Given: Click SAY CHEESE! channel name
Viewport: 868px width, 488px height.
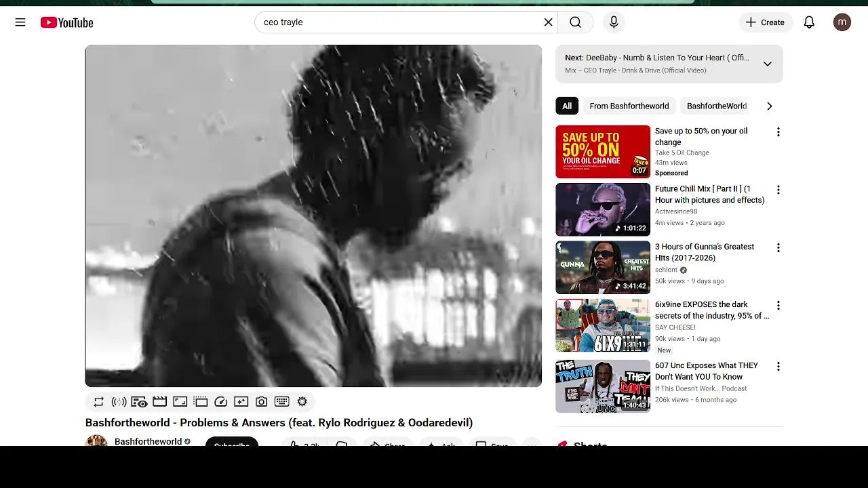Looking at the screenshot, I should (x=675, y=327).
